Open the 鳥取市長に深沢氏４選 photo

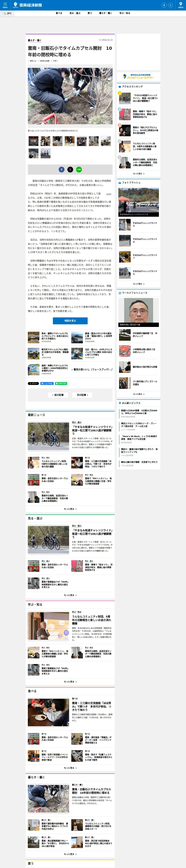coord(138,312)
